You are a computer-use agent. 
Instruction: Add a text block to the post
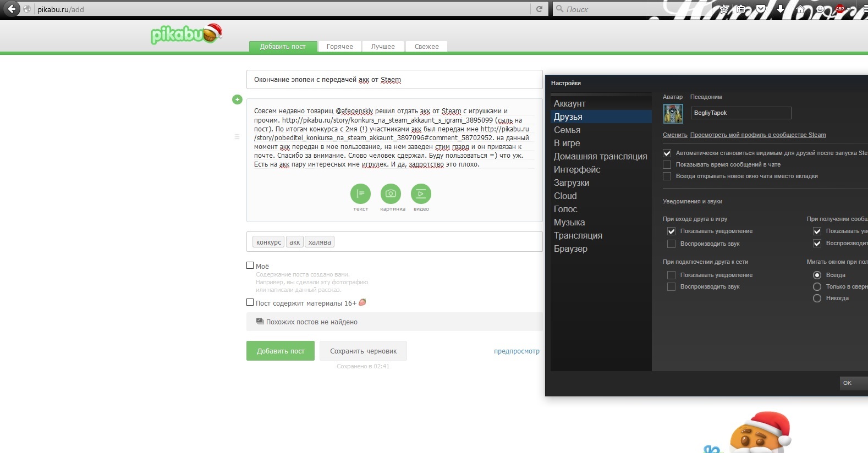tap(360, 194)
